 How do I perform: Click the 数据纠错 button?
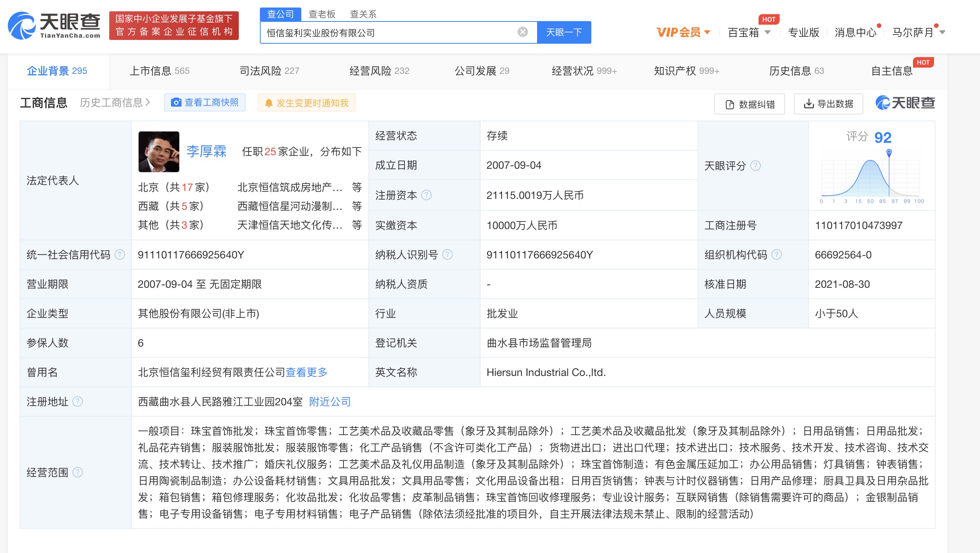750,104
